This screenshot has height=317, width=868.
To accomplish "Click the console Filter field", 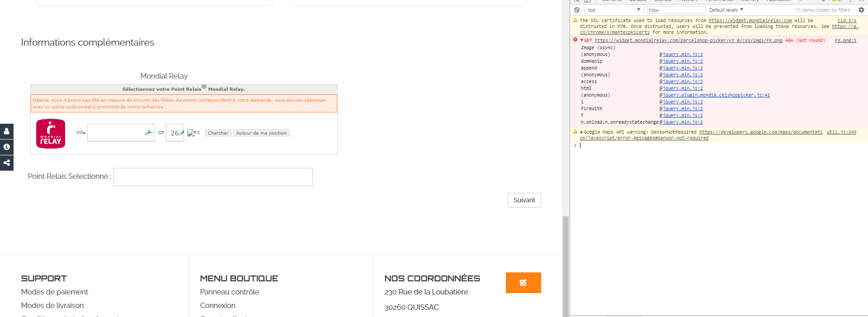I will 676,10.
